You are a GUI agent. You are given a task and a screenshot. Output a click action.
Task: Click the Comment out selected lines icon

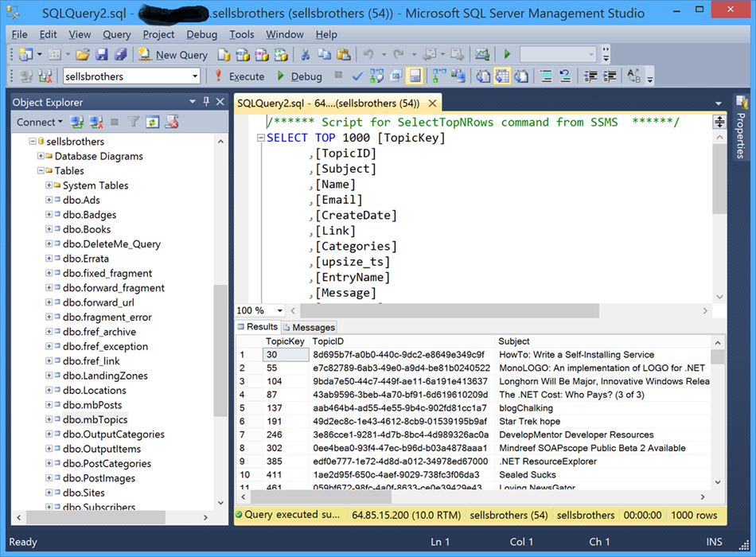pyautogui.click(x=546, y=76)
